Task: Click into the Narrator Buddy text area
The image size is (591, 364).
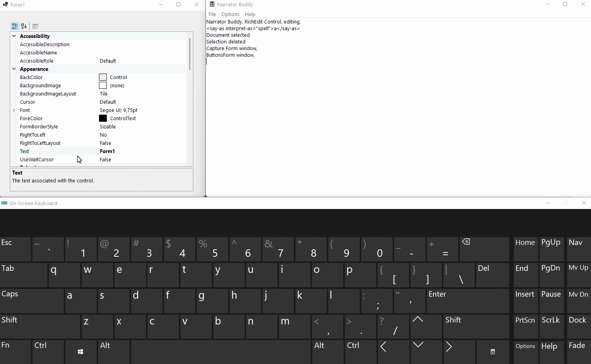Action: (x=398, y=107)
